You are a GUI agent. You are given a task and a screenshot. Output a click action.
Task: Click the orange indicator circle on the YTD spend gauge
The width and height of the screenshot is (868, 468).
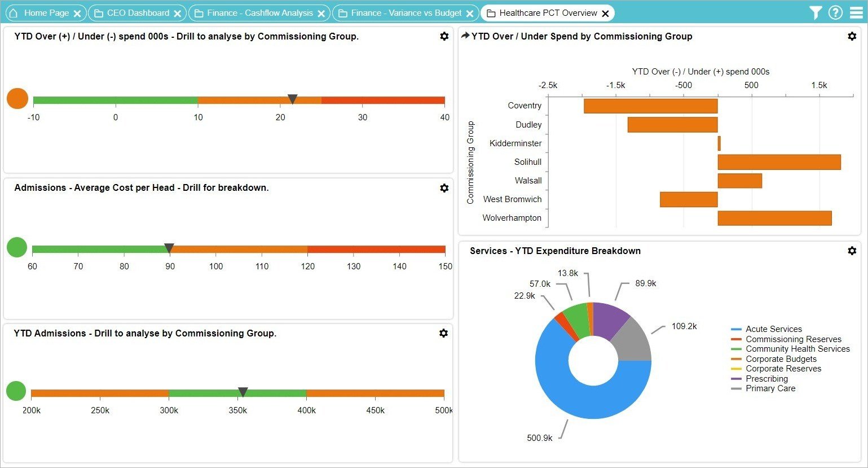tap(16, 98)
